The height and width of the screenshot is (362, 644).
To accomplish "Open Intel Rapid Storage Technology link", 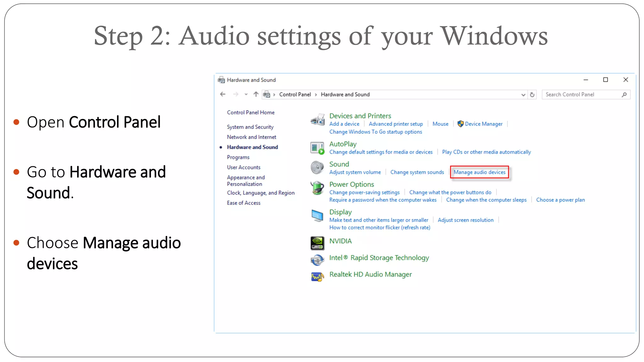I will point(379,258).
